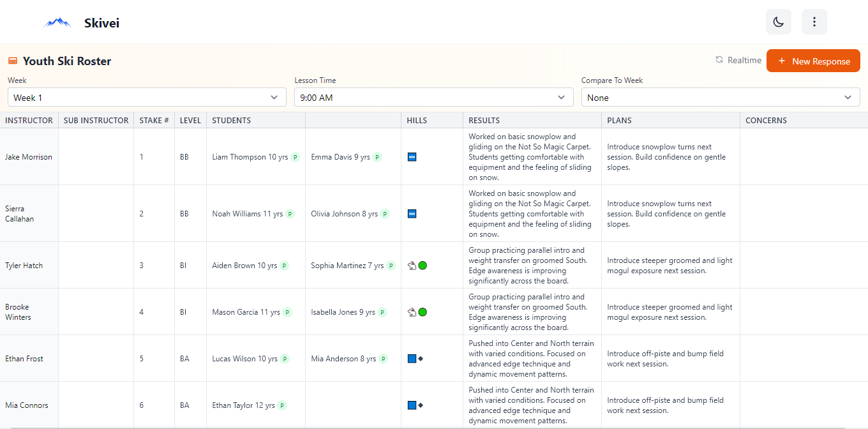
Task: Open the Week dropdown showing Week 1
Action: click(x=147, y=98)
